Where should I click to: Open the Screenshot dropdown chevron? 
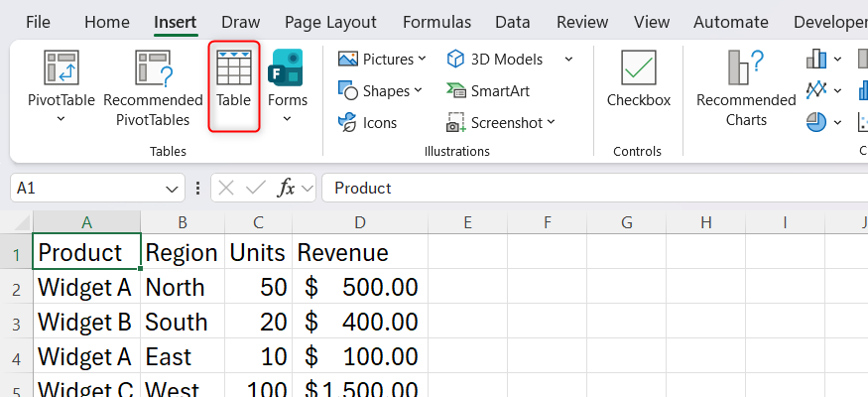(551, 122)
